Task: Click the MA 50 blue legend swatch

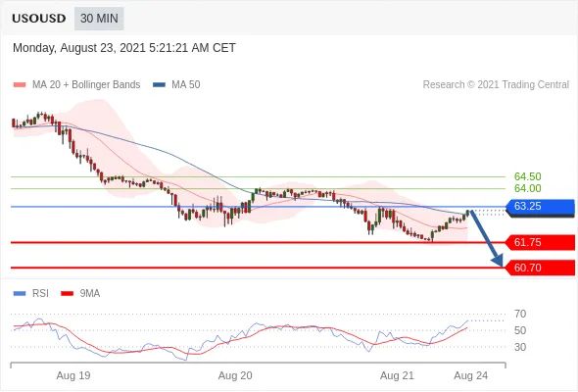Action: [x=159, y=85]
